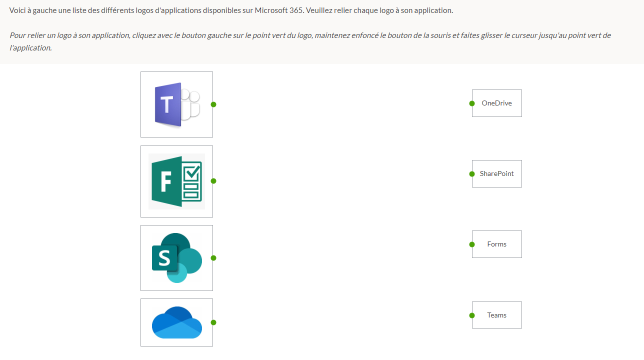This screenshot has width=644, height=360.
Task: Click the SharePoint logo
Action: point(176,258)
